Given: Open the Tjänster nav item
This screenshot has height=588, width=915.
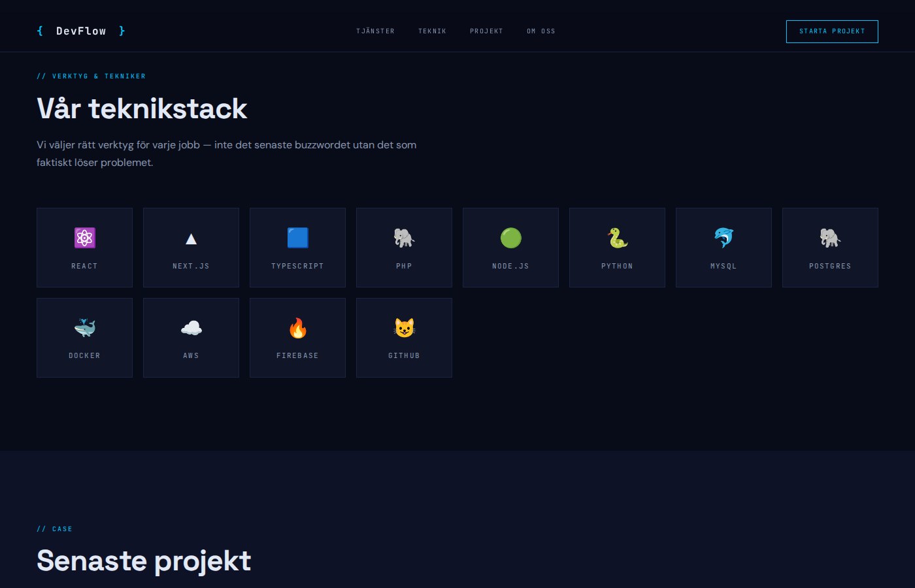Looking at the screenshot, I should click(375, 31).
